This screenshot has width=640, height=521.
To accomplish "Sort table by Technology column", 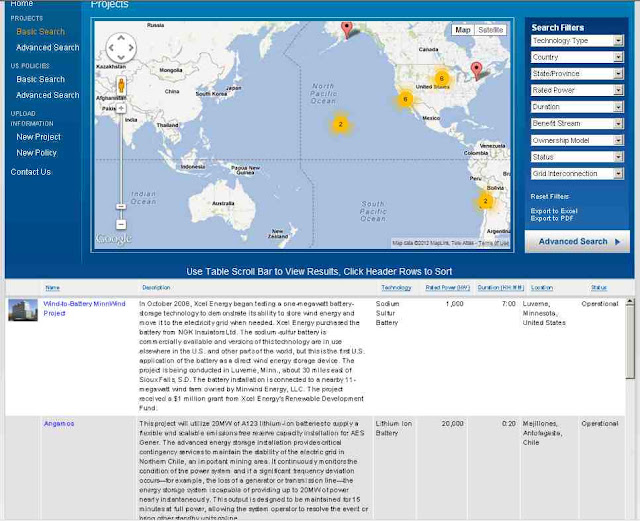I will pyautogui.click(x=396, y=288).
